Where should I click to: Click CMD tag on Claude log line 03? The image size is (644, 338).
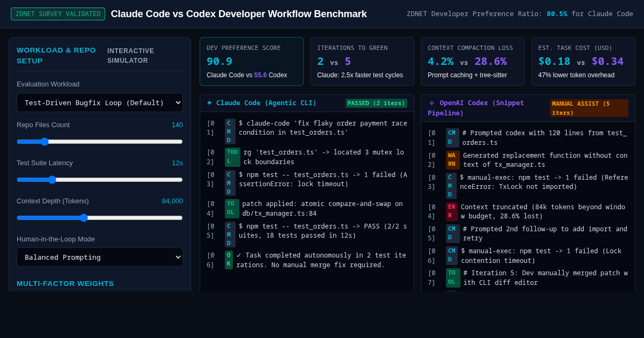tap(230, 183)
